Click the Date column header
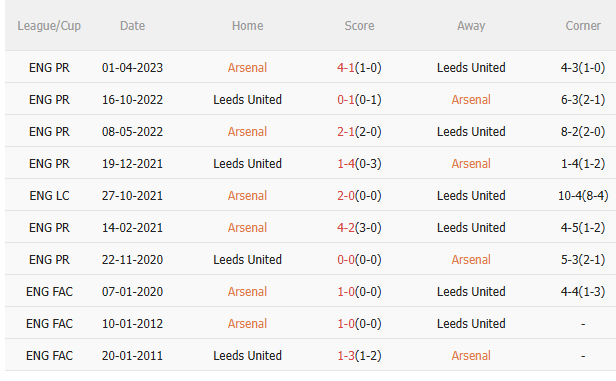The image size is (616, 381). pyautogui.click(x=132, y=26)
